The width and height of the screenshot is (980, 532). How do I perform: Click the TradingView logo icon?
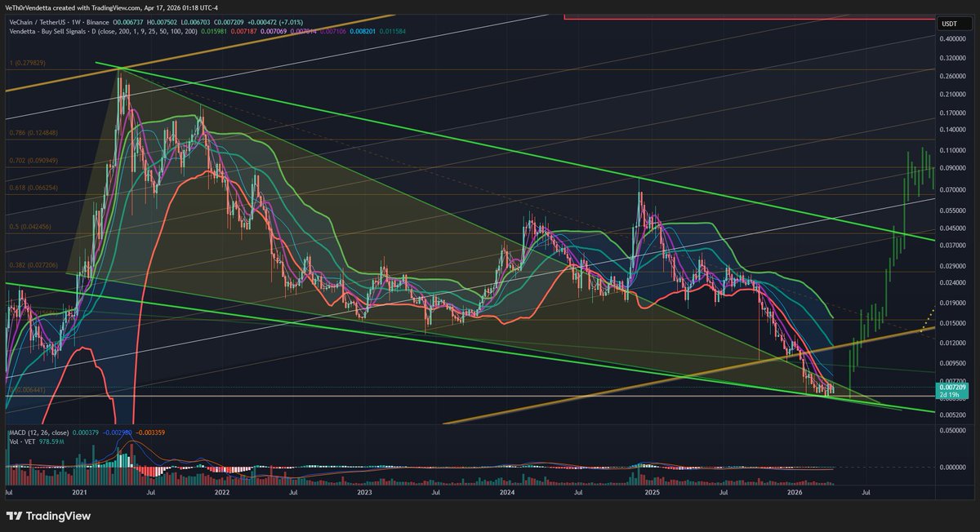[x=16, y=516]
